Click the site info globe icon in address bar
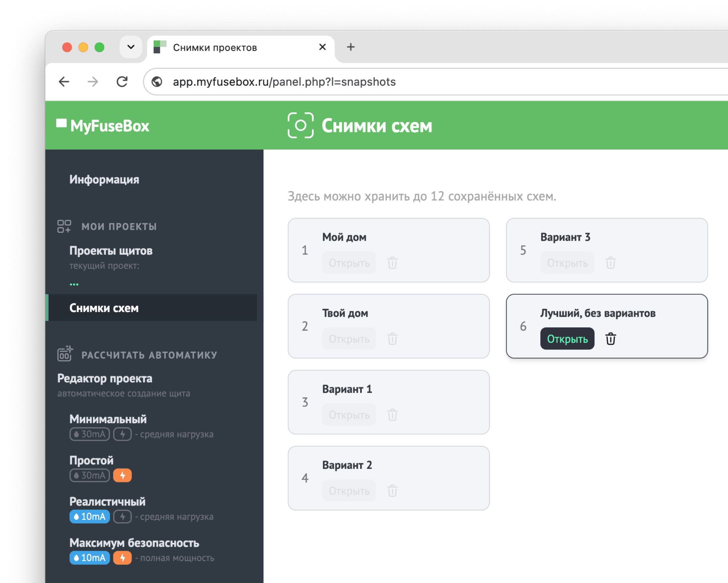 click(x=157, y=82)
